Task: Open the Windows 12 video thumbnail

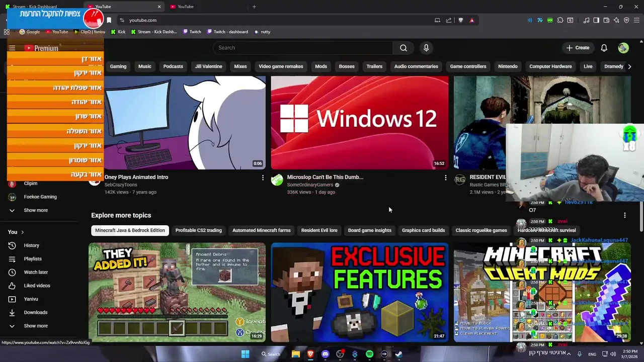Action: pyautogui.click(x=359, y=123)
